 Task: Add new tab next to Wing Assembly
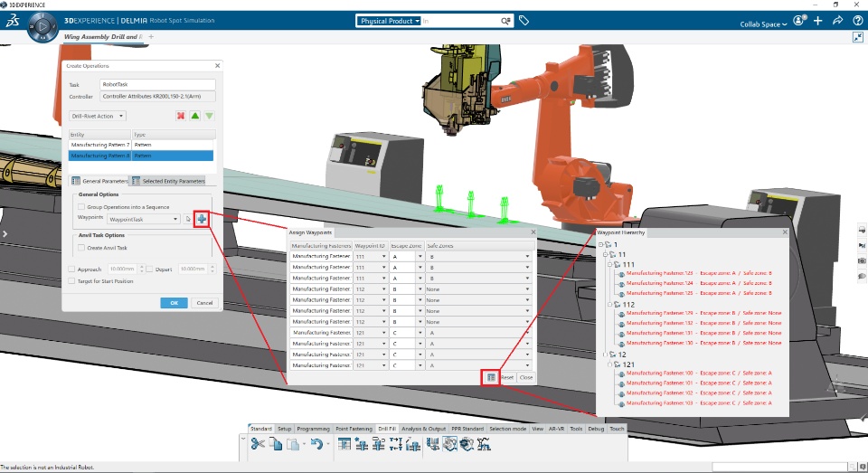[x=151, y=37]
